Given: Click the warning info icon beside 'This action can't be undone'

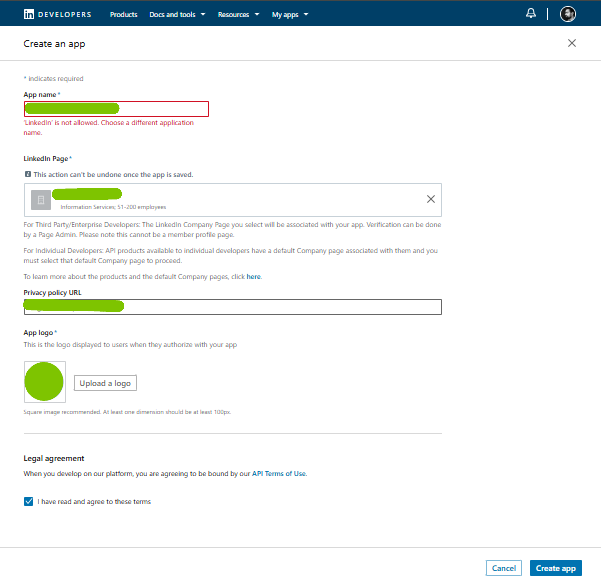Looking at the screenshot, I should pyautogui.click(x=28, y=174).
